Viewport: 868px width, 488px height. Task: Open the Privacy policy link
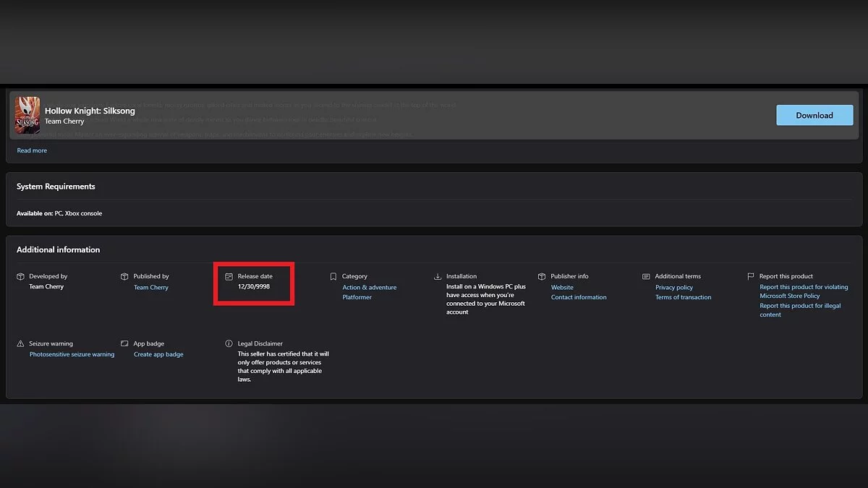click(x=674, y=288)
